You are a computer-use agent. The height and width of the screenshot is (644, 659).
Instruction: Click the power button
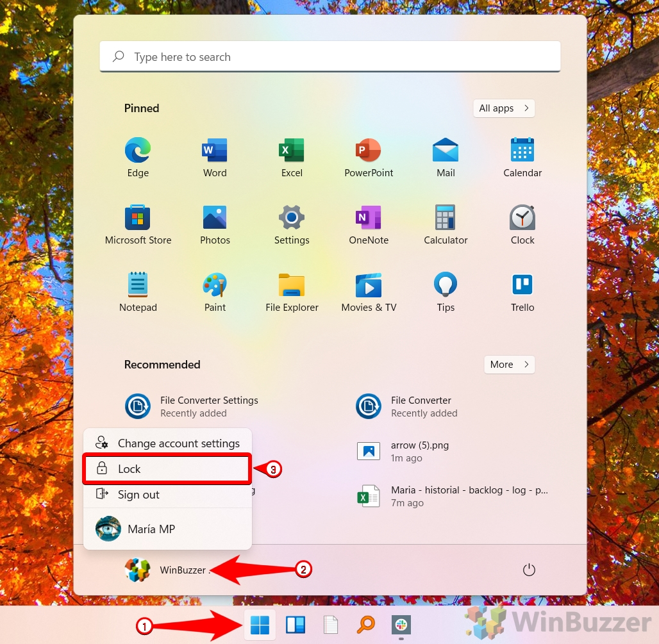(529, 569)
